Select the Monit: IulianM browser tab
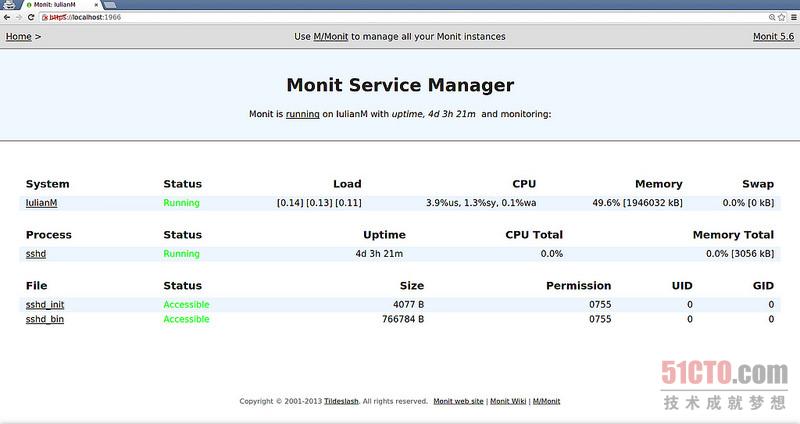 pos(61,5)
